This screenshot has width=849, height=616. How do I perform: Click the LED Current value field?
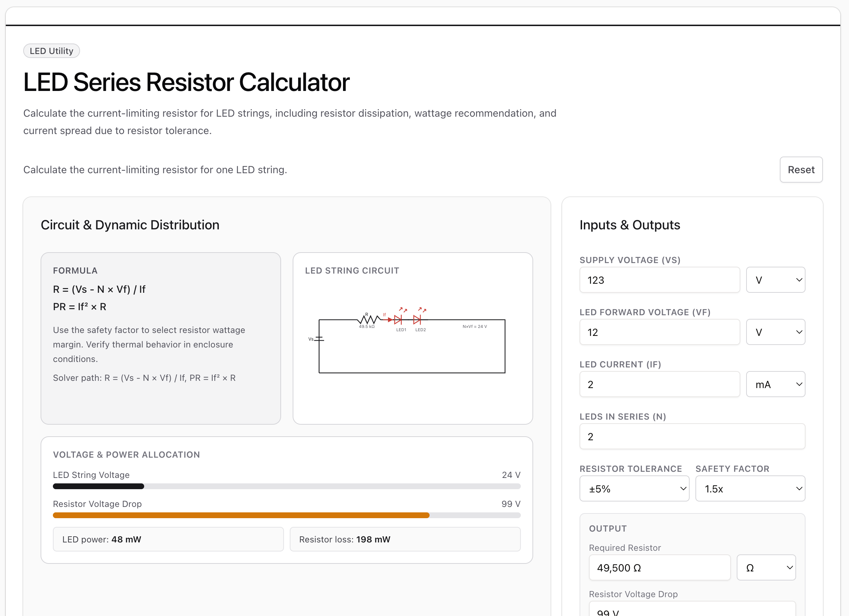659,384
